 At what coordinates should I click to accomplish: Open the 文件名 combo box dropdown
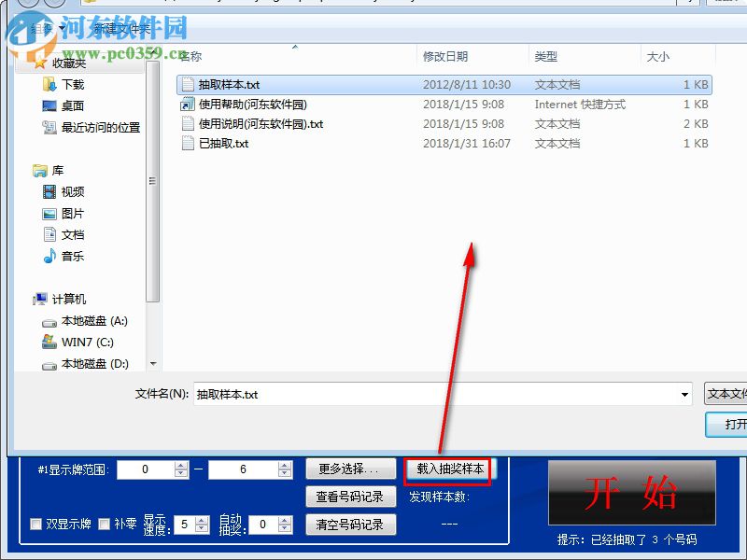click(686, 394)
